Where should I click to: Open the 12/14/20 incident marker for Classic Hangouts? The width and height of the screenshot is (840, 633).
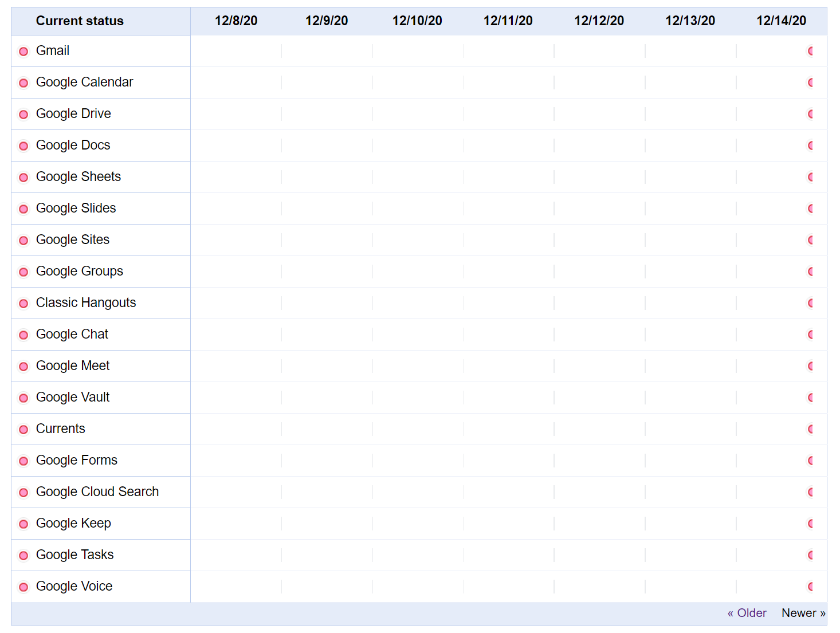tap(810, 303)
